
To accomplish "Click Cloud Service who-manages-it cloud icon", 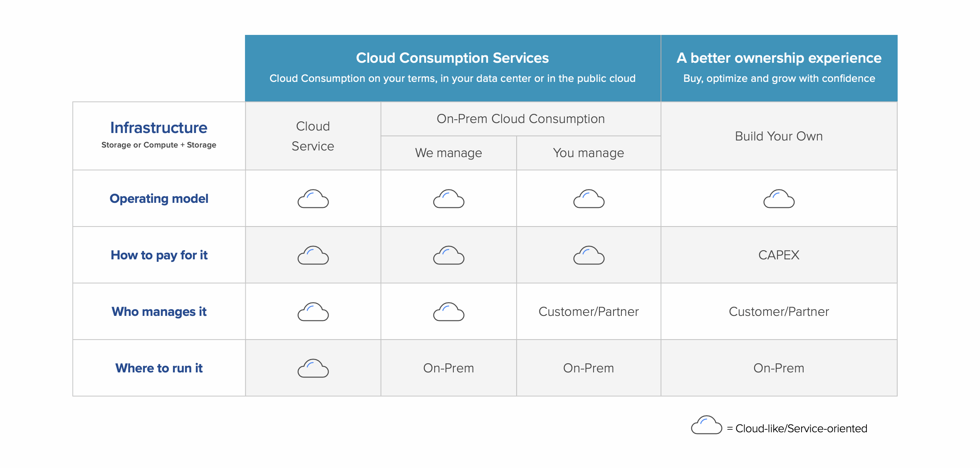I will click(x=313, y=312).
